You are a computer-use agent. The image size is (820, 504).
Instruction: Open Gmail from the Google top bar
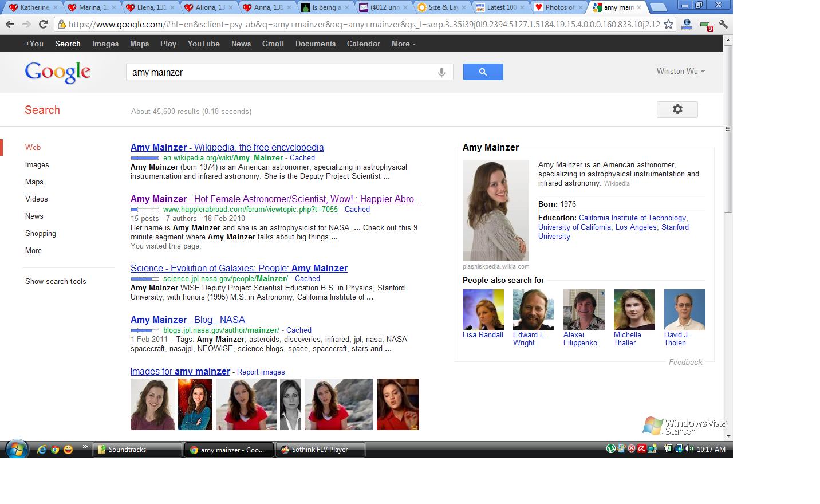coord(273,44)
